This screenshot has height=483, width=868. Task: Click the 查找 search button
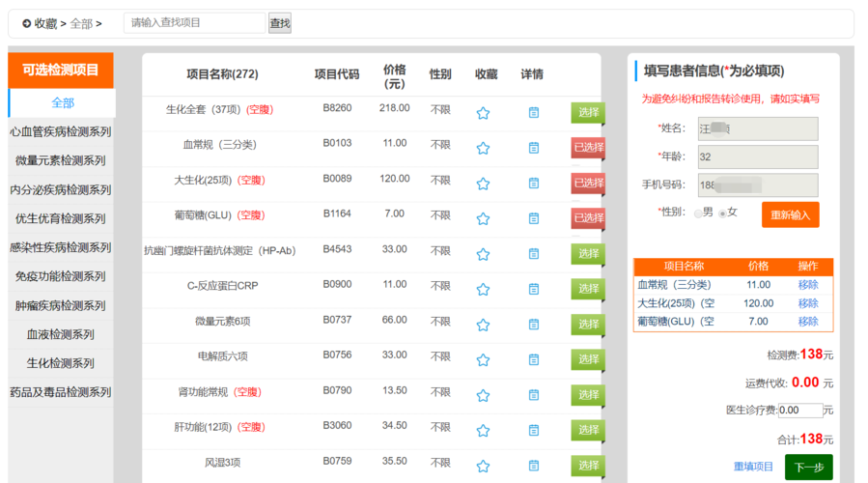(x=280, y=23)
